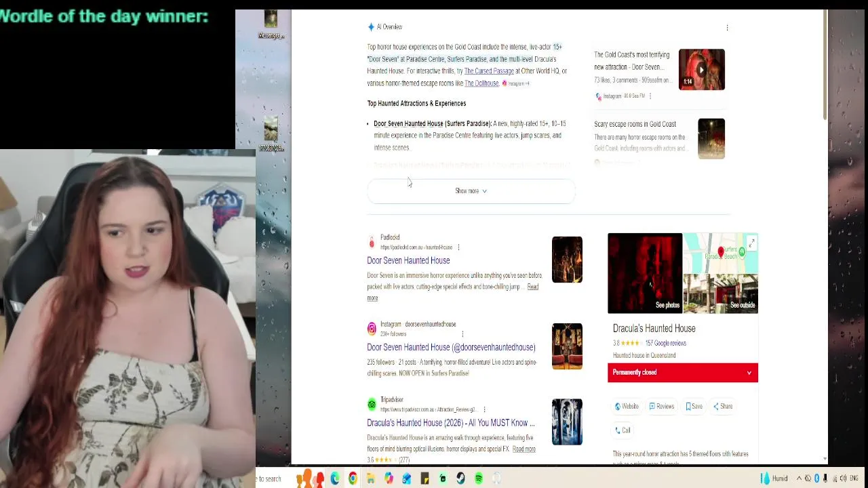Click the Call button in the knowledge panel
This screenshot has width=868, height=488.
[623, 430]
